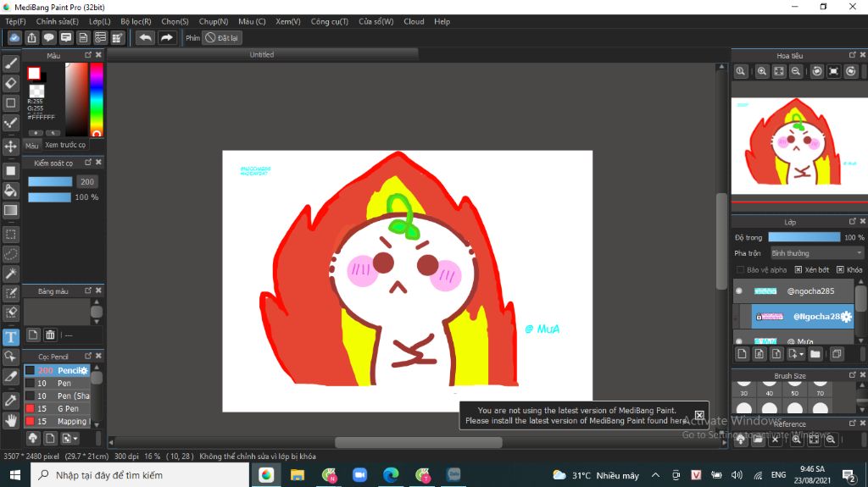
Task: Click the rainbow hue bar
Action: coord(97,100)
